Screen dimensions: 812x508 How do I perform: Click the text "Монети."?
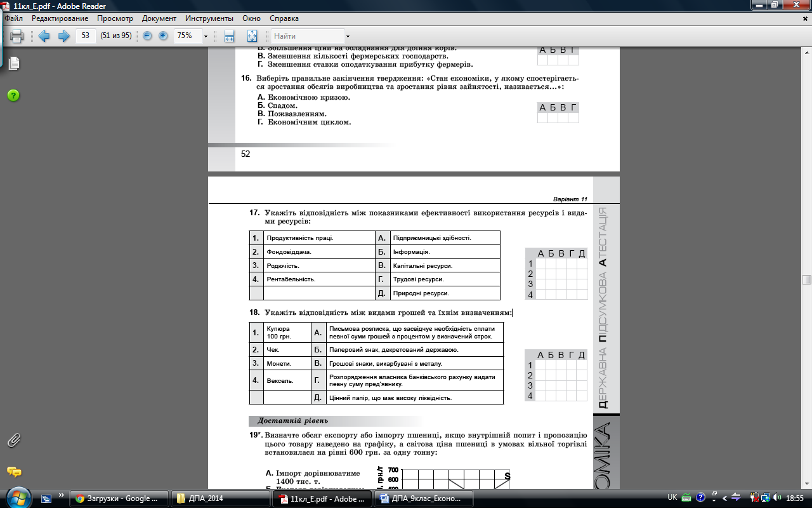279,364
